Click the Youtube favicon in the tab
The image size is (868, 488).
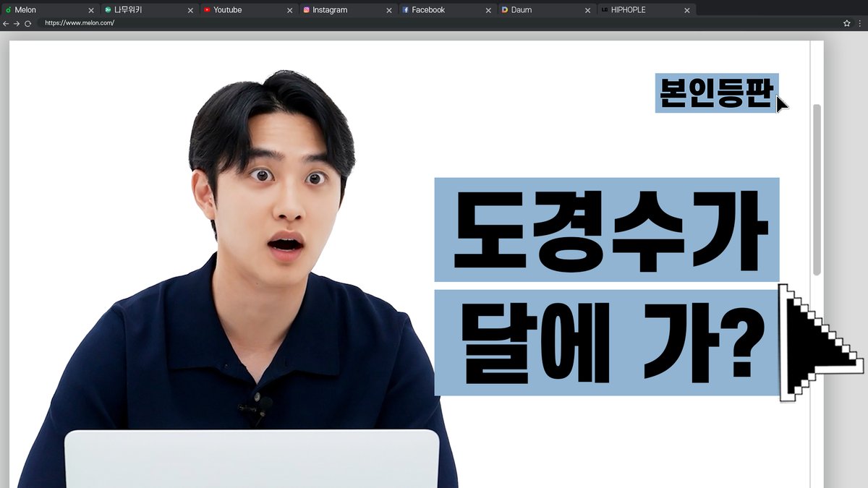click(207, 10)
